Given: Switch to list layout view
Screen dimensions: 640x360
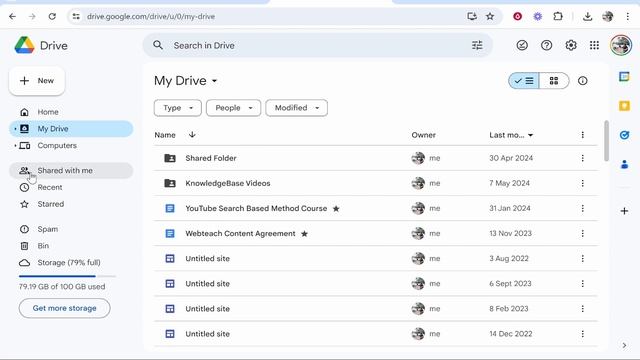Looking at the screenshot, I should pos(524,81).
